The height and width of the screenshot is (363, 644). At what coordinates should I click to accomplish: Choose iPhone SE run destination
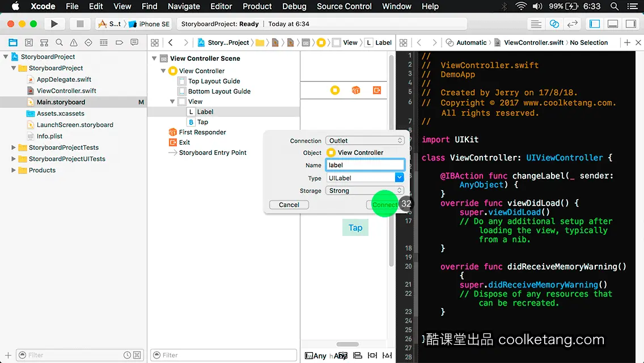coord(150,24)
